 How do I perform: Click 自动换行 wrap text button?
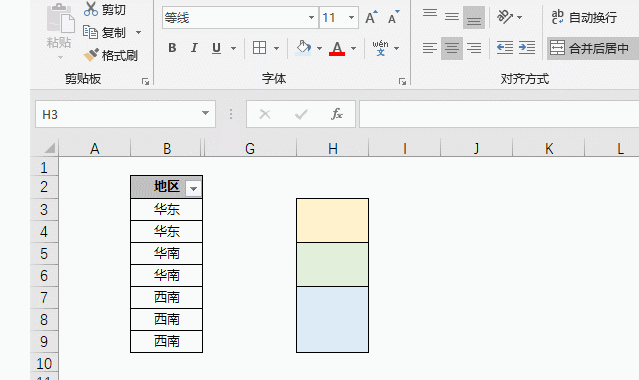[584, 18]
